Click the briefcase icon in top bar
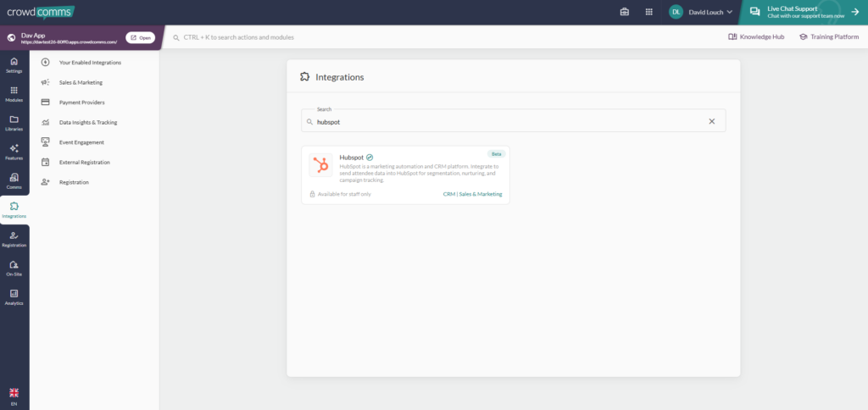 (x=625, y=12)
